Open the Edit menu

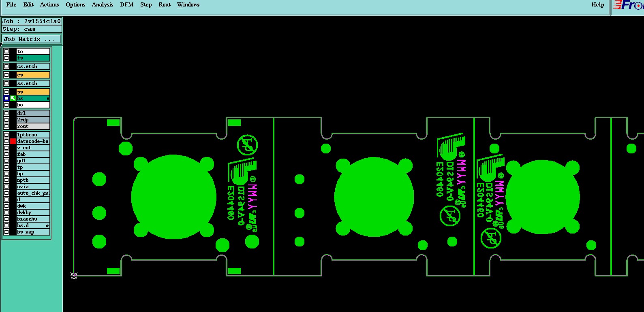pyautogui.click(x=28, y=5)
